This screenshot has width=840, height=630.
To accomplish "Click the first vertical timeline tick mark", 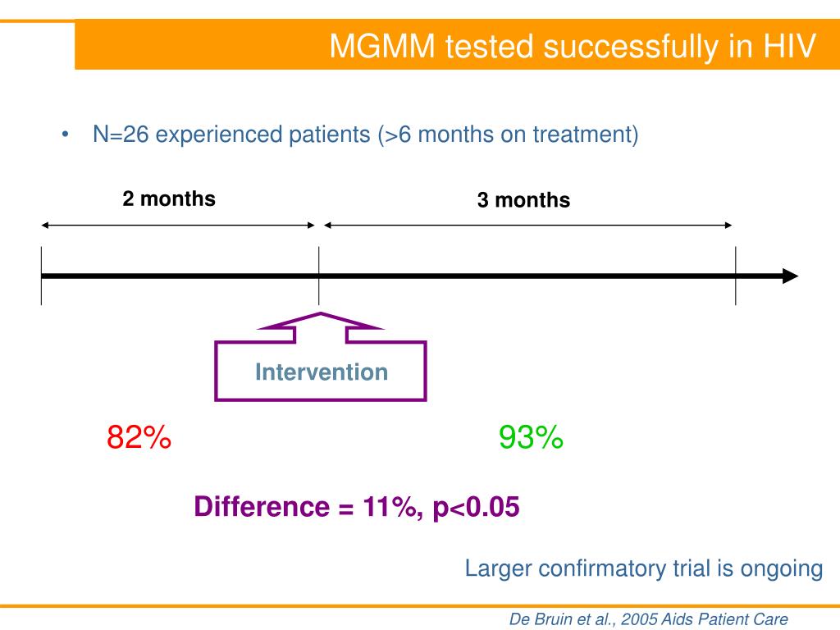I will pyautogui.click(x=41, y=276).
